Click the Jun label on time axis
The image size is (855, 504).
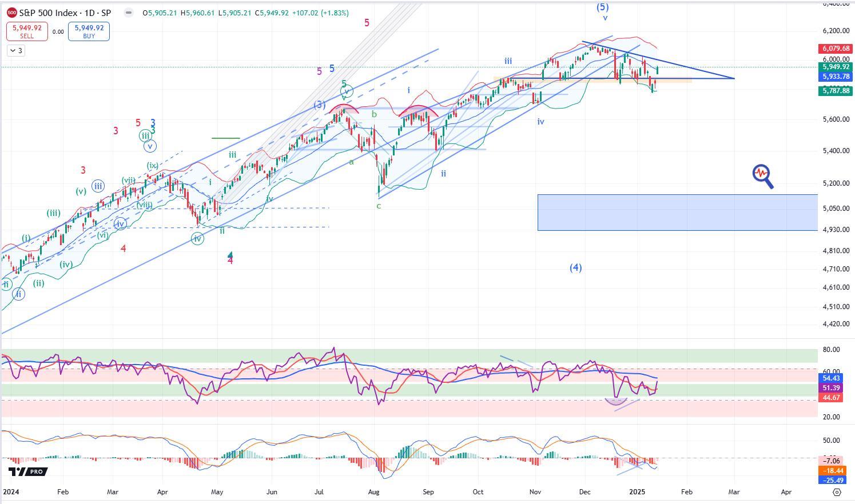click(272, 491)
